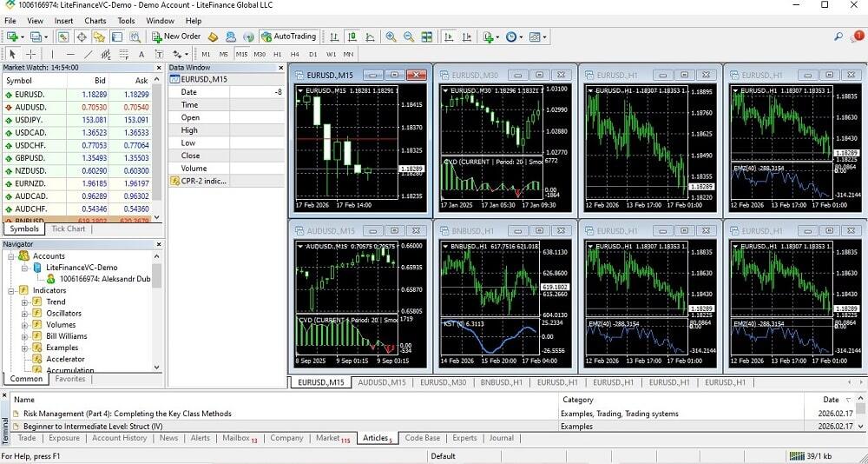
Task: Open the search magnifier at top right
Action: 838,36
